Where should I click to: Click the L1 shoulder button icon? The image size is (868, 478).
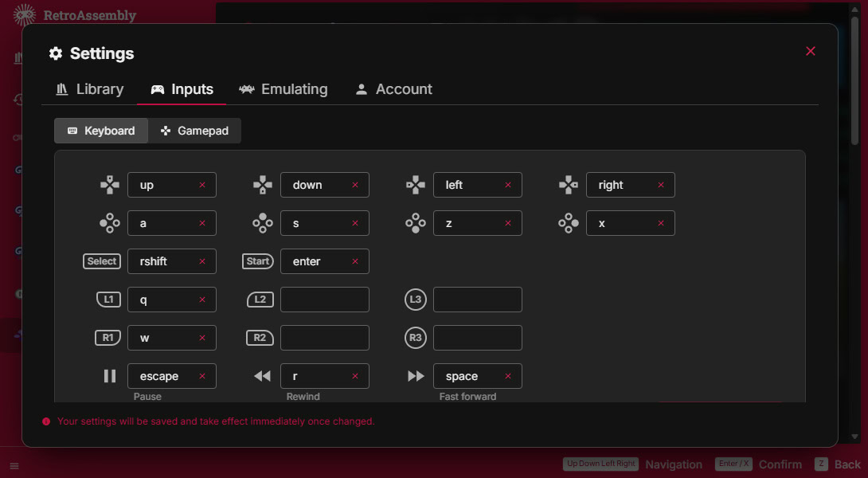point(108,300)
